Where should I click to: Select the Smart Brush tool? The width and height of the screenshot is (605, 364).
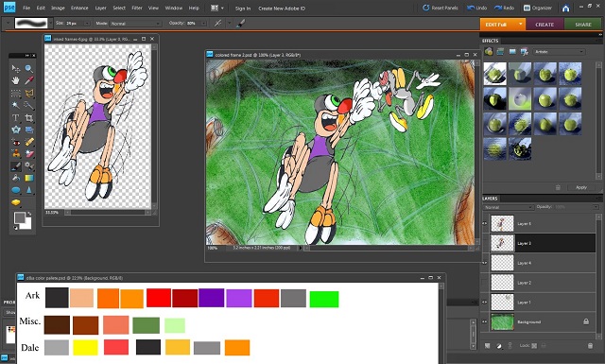(29, 166)
